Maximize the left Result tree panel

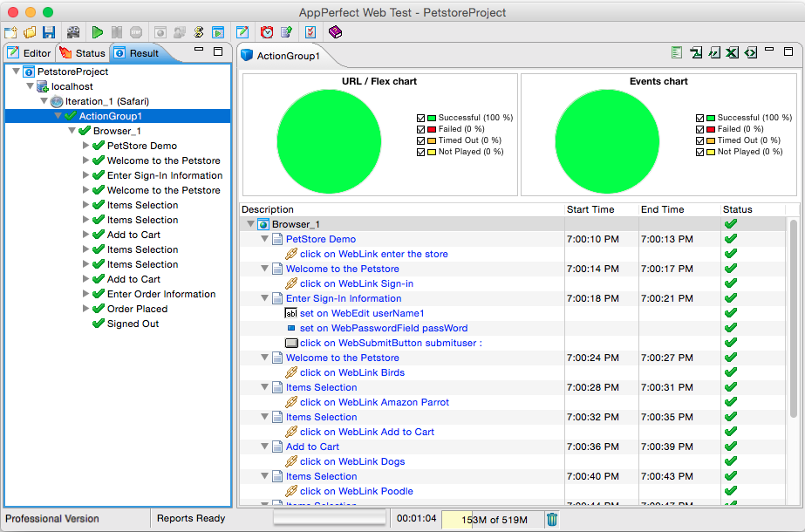[218, 51]
